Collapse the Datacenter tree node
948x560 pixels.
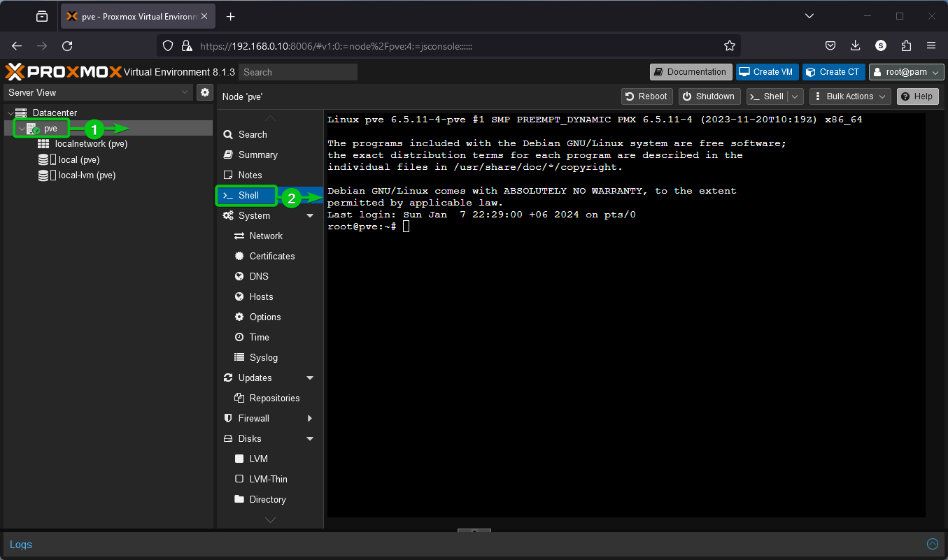(10, 113)
